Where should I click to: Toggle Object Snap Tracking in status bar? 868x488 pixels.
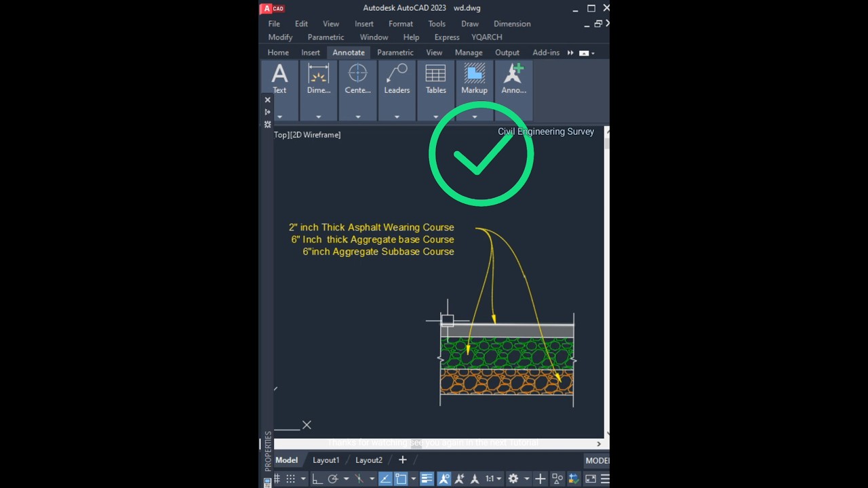pyautogui.click(x=385, y=479)
